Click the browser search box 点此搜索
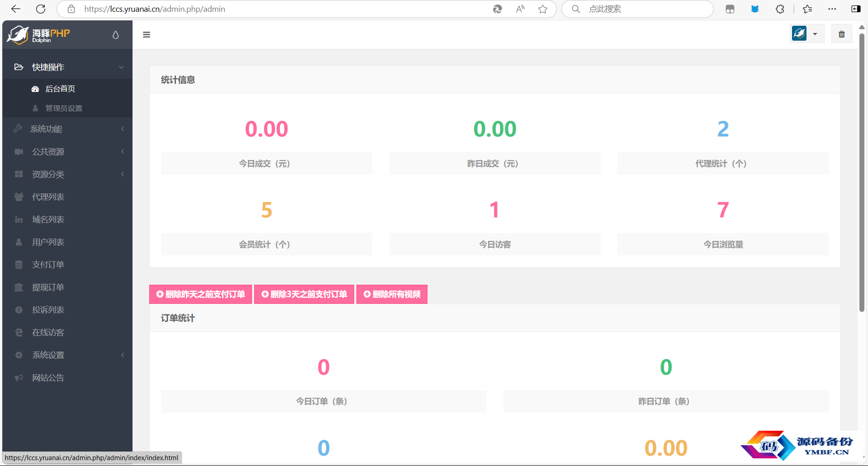The height and width of the screenshot is (466, 868). click(638, 9)
